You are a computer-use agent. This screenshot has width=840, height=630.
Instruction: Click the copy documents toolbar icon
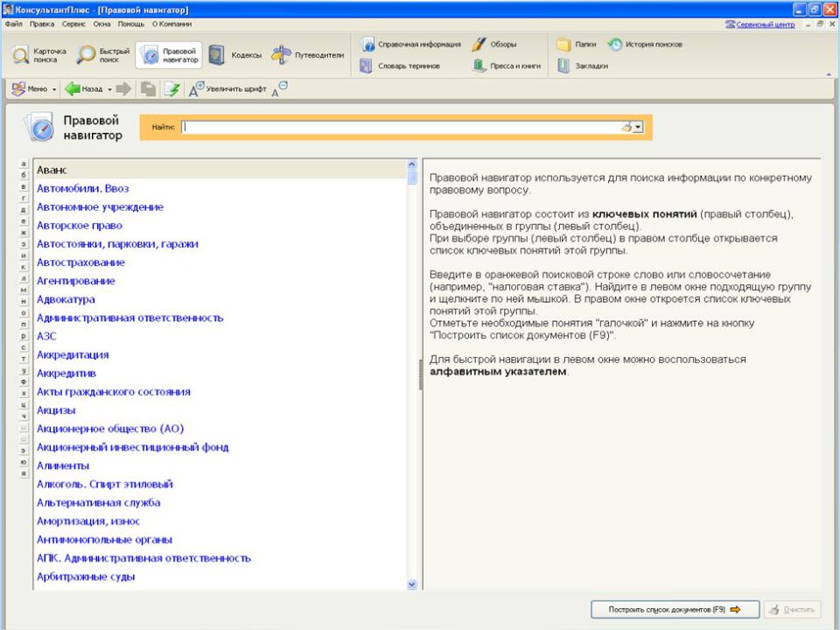149,89
